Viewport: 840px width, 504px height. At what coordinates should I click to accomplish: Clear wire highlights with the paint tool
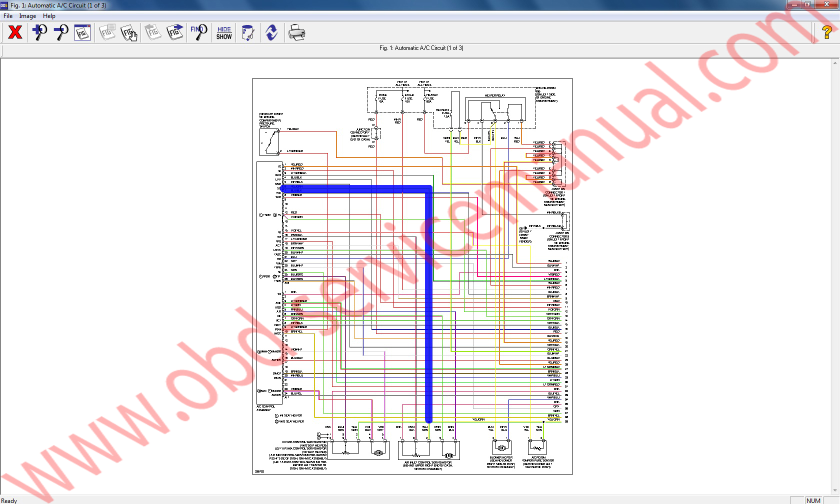(248, 32)
